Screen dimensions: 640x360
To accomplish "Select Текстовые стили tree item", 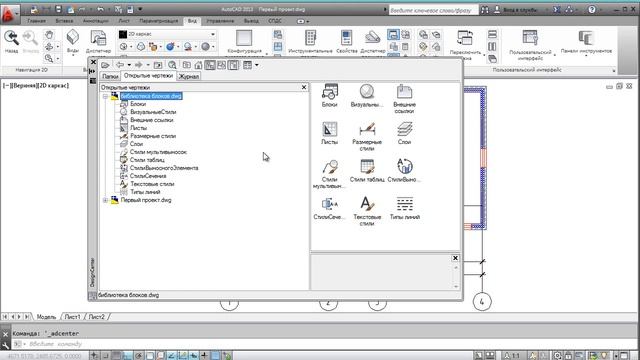I will 152,184.
